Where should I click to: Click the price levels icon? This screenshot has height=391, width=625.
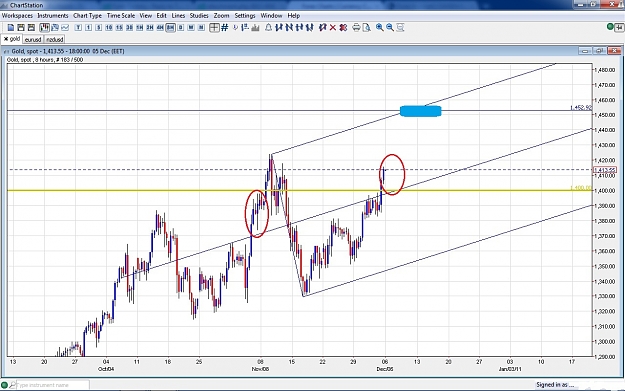[245, 28]
